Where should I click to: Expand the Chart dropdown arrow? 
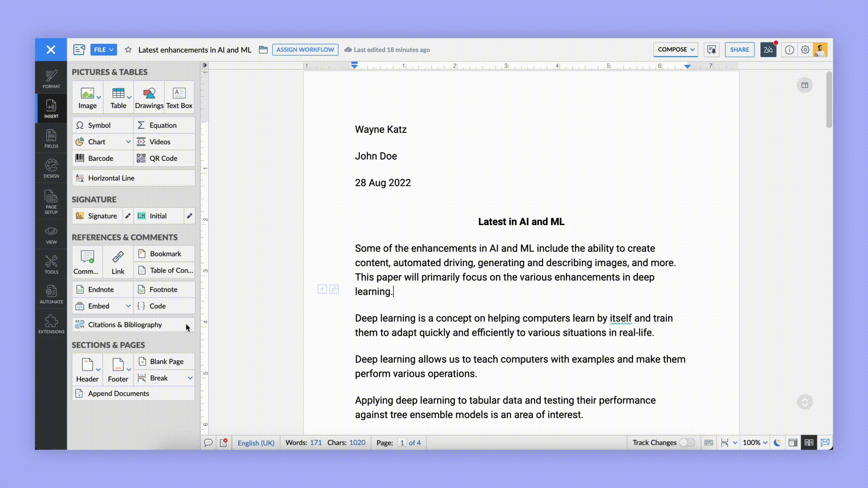pos(128,142)
